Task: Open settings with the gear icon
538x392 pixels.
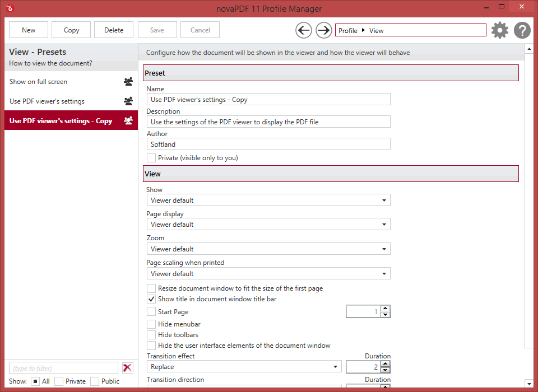Action: pyautogui.click(x=500, y=30)
